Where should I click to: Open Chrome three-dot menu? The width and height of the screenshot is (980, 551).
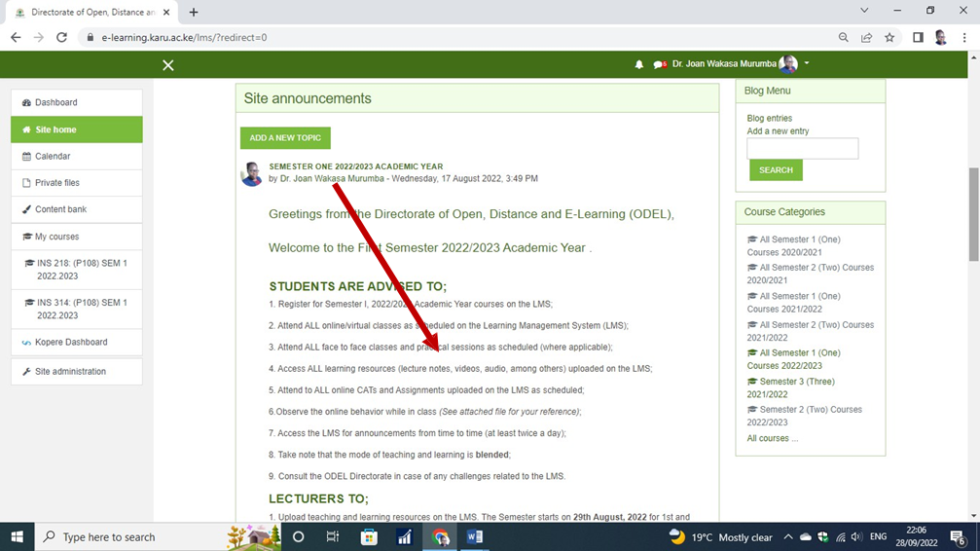pos(964,38)
